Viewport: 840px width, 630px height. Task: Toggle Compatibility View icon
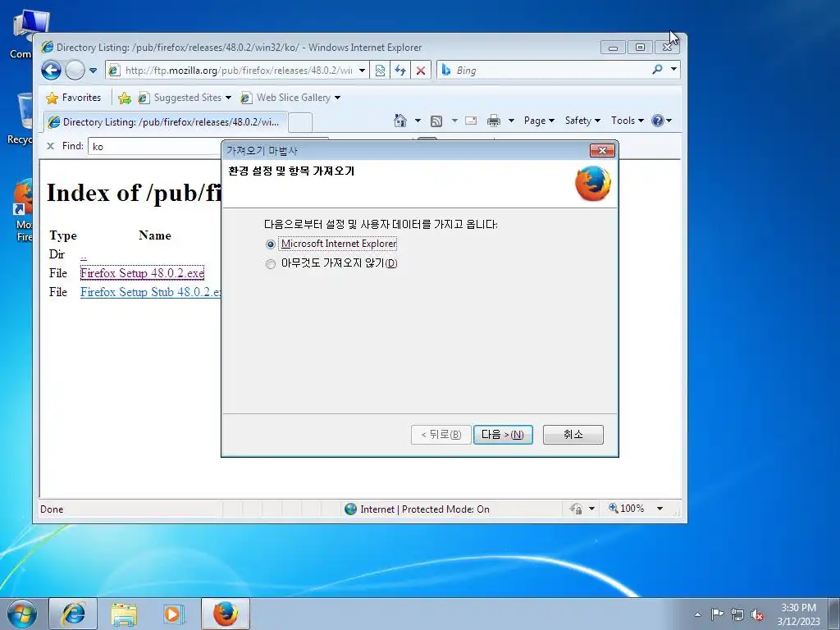380,71
